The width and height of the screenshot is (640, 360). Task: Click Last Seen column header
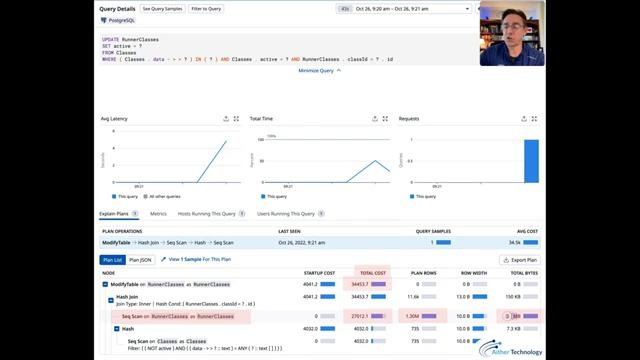[289, 231]
